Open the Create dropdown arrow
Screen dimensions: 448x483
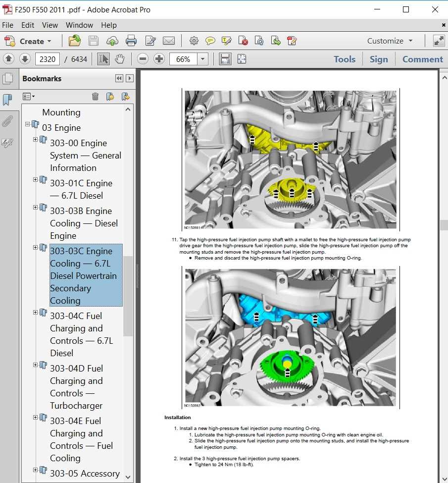[x=50, y=41]
